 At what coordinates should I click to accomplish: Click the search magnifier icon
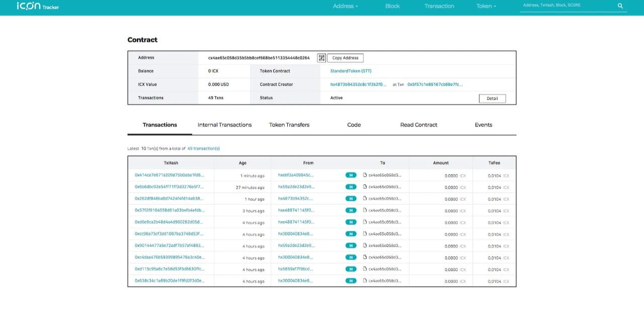click(620, 6)
